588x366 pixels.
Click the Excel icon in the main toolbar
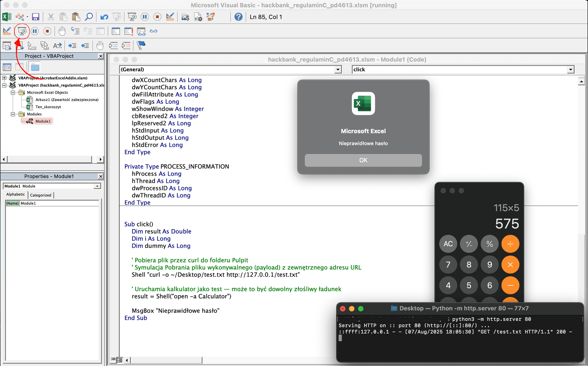tap(7, 17)
